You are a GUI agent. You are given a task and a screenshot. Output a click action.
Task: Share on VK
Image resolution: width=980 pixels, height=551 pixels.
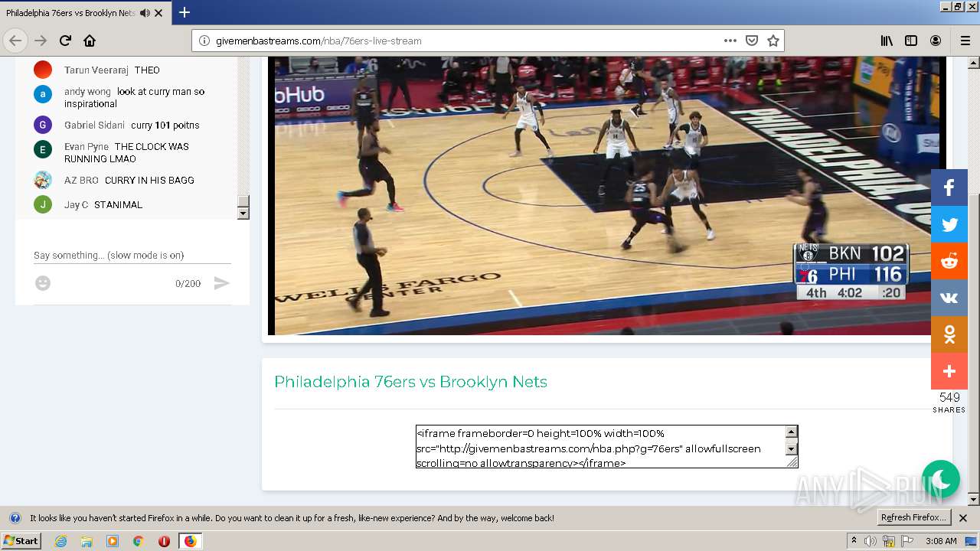coord(949,298)
